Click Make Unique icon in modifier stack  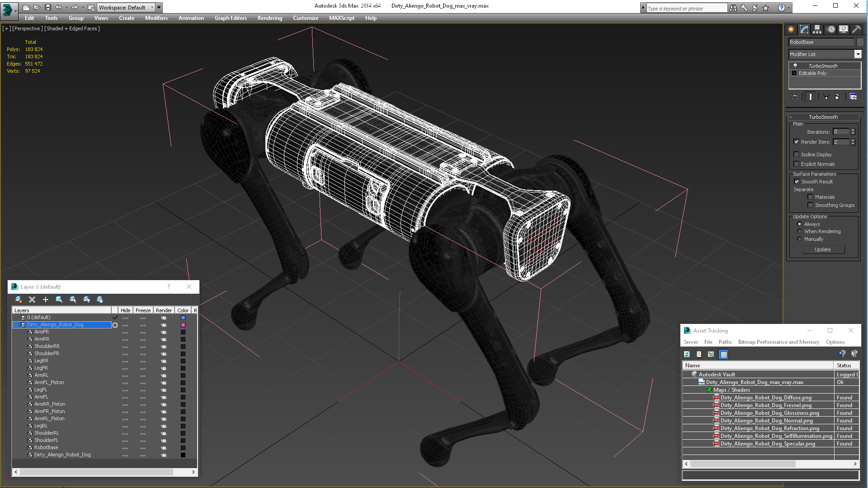[826, 97]
